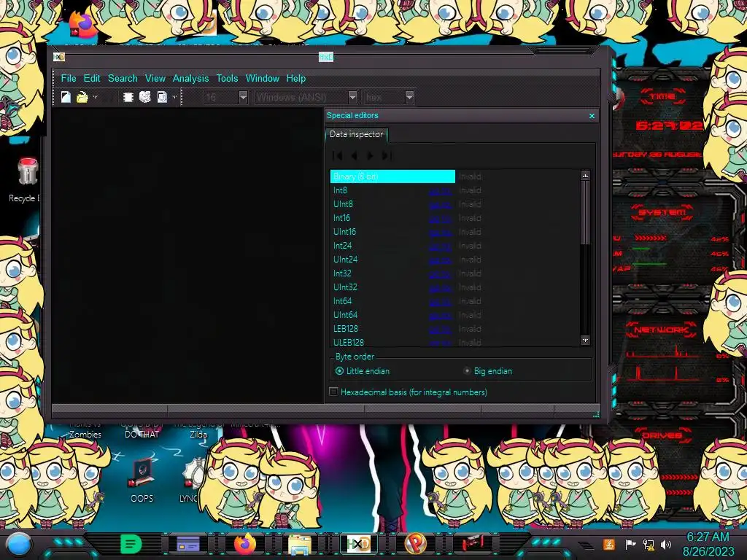Open the purple card app taskbar icon
Image resolution: width=747 pixels, height=560 pixels.
coord(188,544)
